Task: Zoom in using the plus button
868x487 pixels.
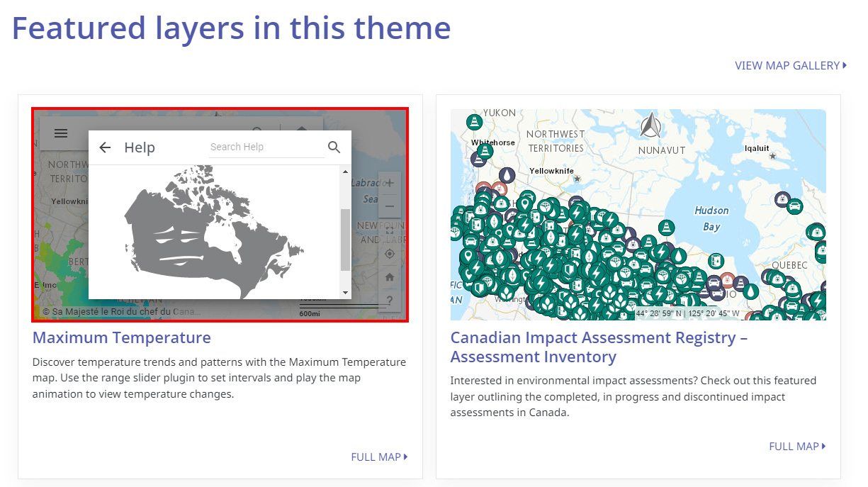Action: [x=389, y=182]
